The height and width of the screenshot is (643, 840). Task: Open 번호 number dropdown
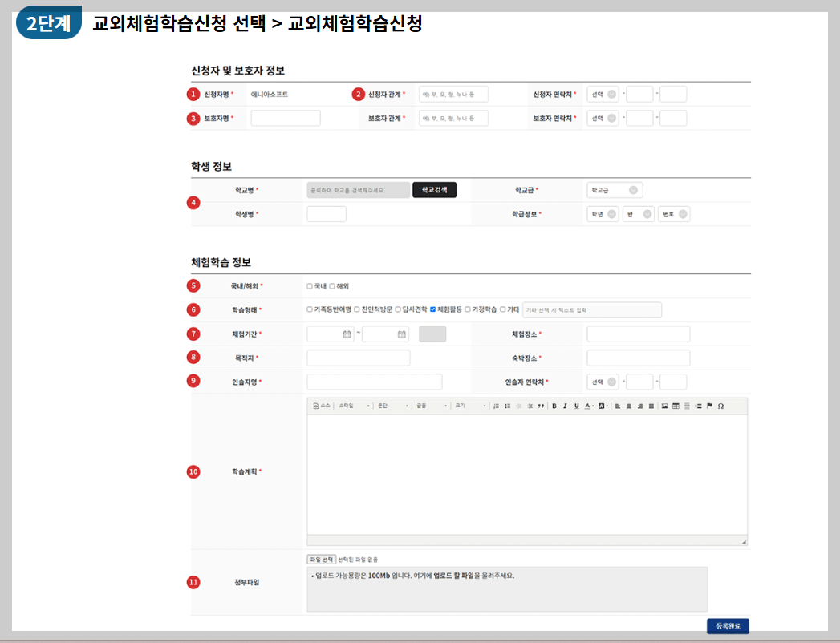(x=674, y=214)
